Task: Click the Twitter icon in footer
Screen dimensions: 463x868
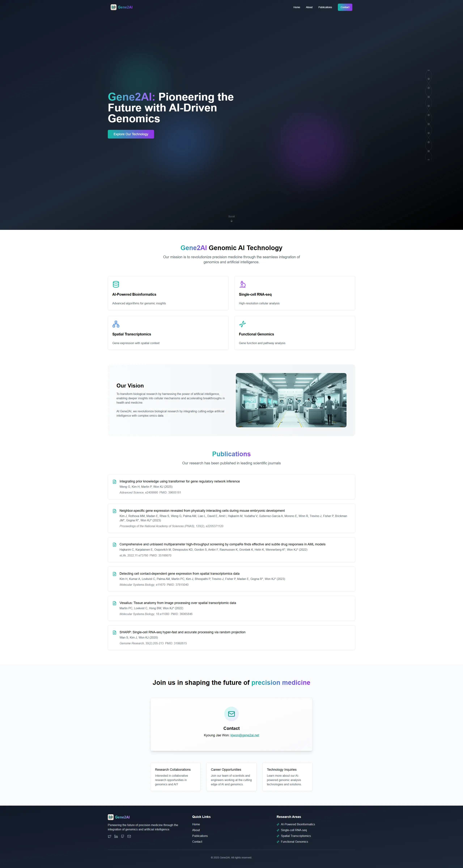Action: tap(110, 836)
